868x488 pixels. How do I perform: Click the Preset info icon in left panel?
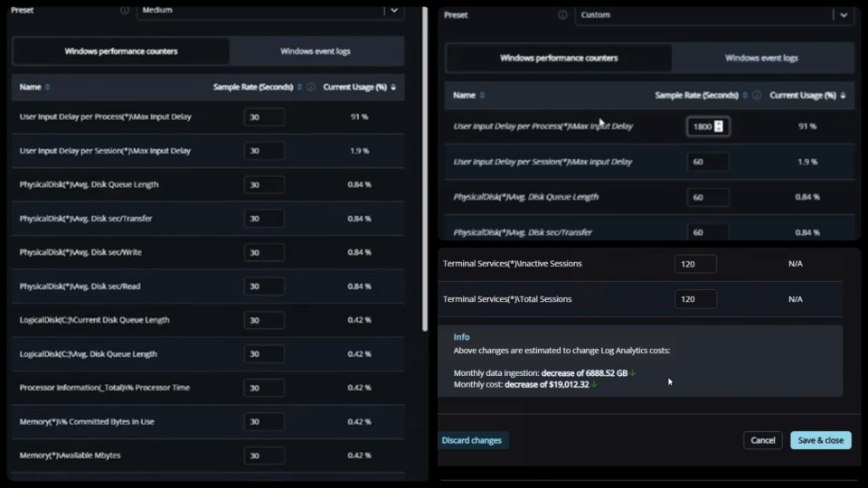pos(125,10)
